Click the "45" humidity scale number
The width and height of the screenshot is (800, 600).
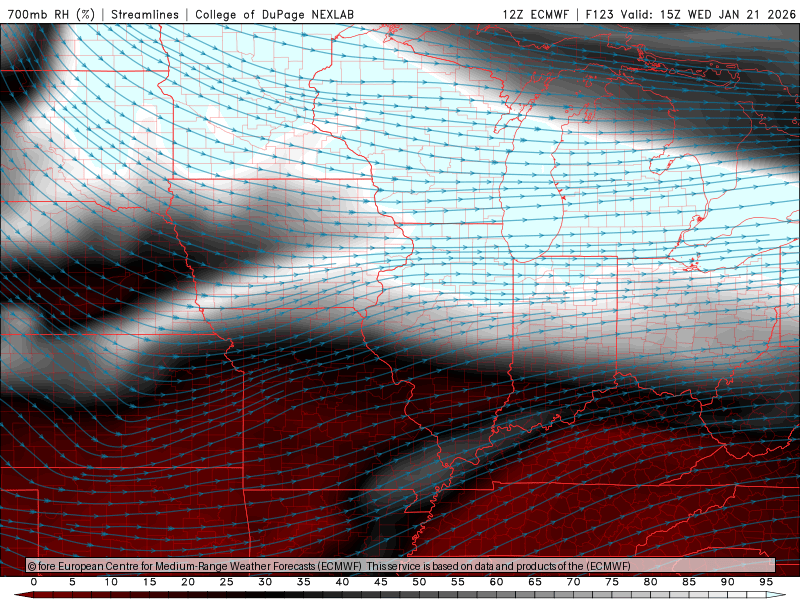click(381, 582)
